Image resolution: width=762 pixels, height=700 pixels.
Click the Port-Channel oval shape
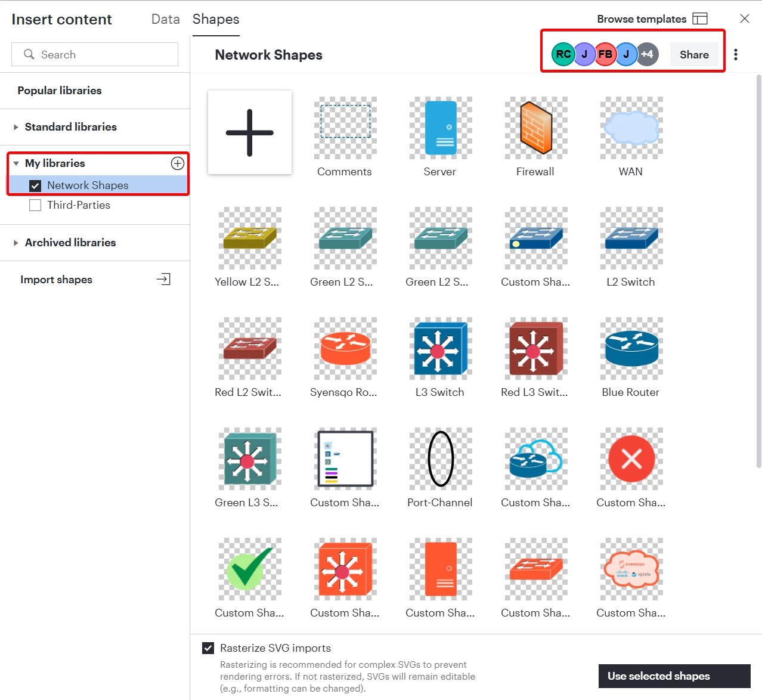click(x=441, y=459)
